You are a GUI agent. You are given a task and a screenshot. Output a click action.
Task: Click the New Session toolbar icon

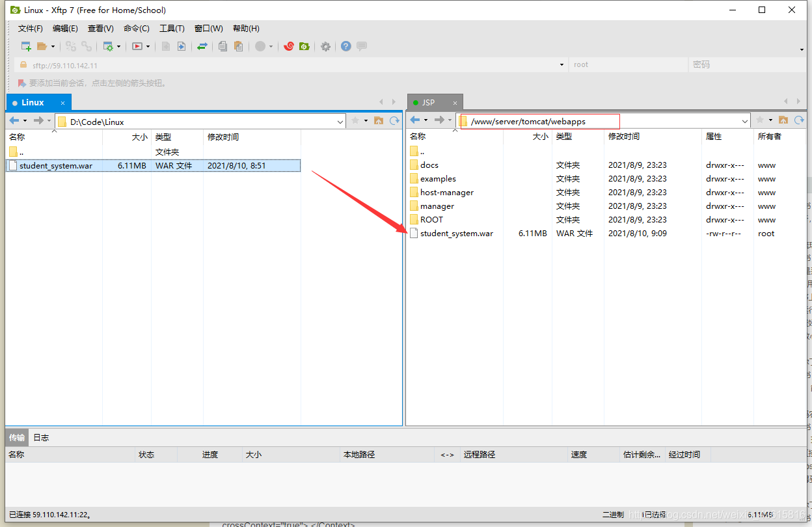(26, 46)
